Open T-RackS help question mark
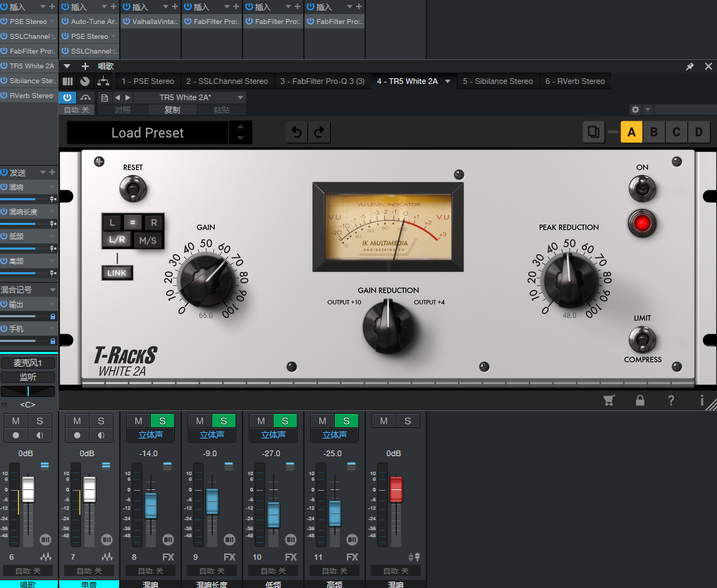Screen dimensions: 717x588 pyautogui.click(x=670, y=400)
